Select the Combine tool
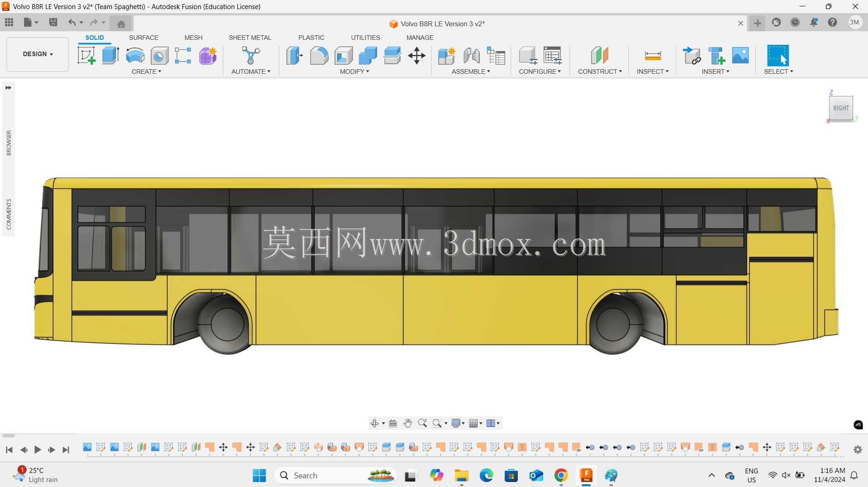Screen dimensions: 868x487 368,56
